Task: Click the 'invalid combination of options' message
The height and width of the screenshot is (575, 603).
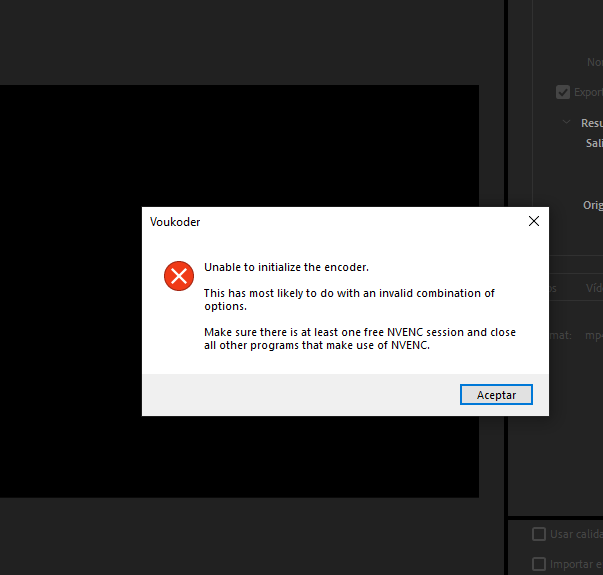Action: coord(348,299)
